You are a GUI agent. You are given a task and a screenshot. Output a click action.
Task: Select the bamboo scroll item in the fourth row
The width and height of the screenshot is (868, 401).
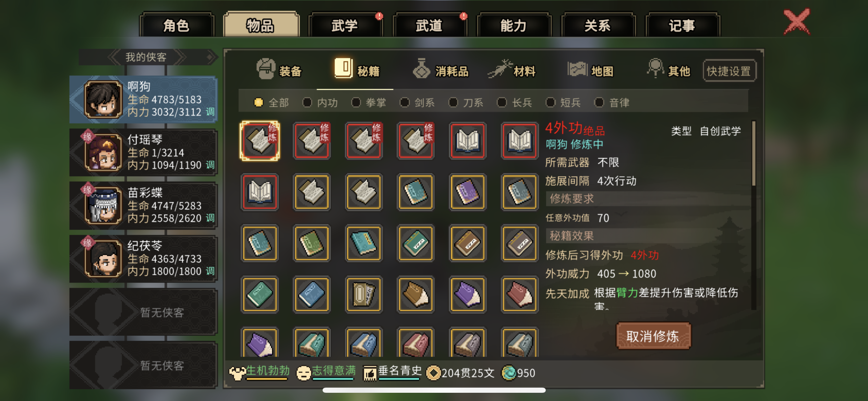[x=364, y=294]
